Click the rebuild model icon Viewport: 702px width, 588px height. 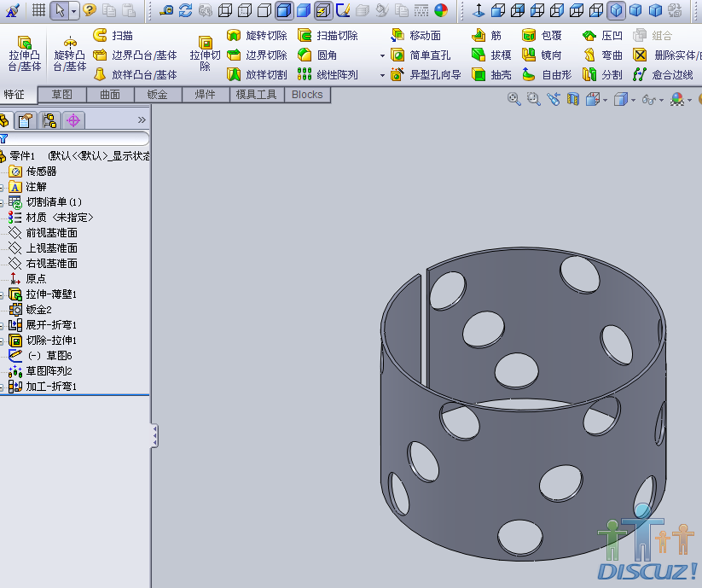point(185,10)
